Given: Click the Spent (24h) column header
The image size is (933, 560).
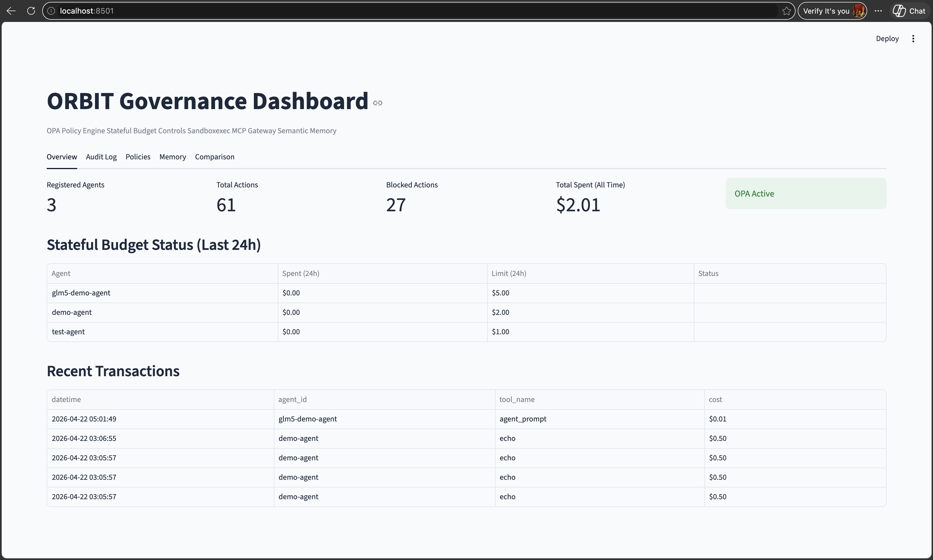Looking at the screenshot, I should [301, 273].
